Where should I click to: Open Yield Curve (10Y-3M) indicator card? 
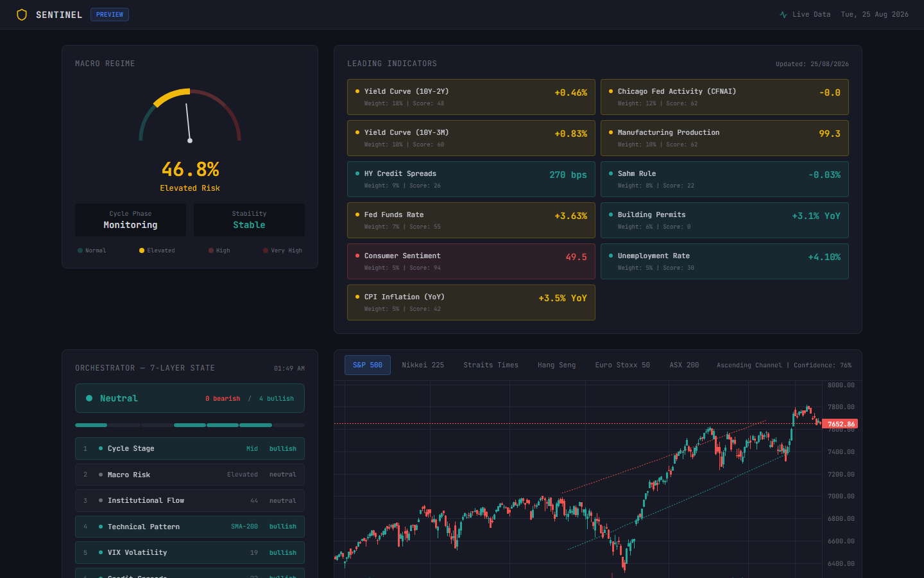[x=471, y=138]
